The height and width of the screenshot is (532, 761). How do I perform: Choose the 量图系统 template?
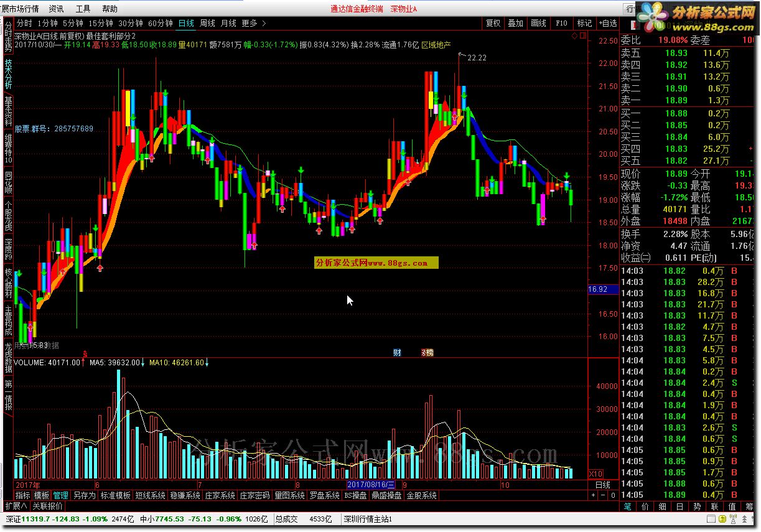(289, 496)
